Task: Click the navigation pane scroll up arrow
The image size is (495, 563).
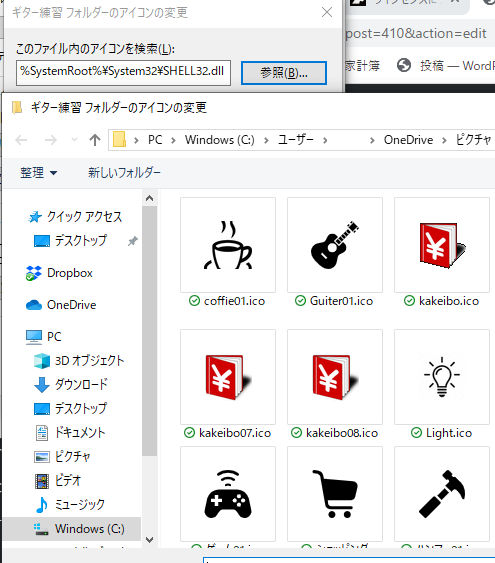Action: tap(150, 198)
